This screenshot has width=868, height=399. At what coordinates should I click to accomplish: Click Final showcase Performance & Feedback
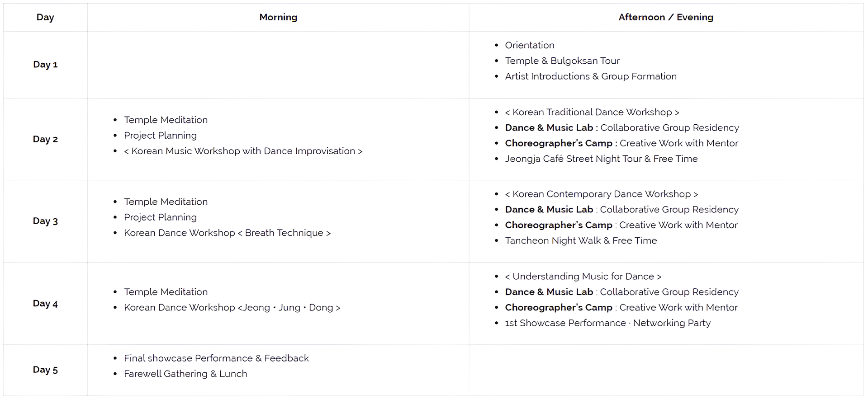click(x=216, y=358)
